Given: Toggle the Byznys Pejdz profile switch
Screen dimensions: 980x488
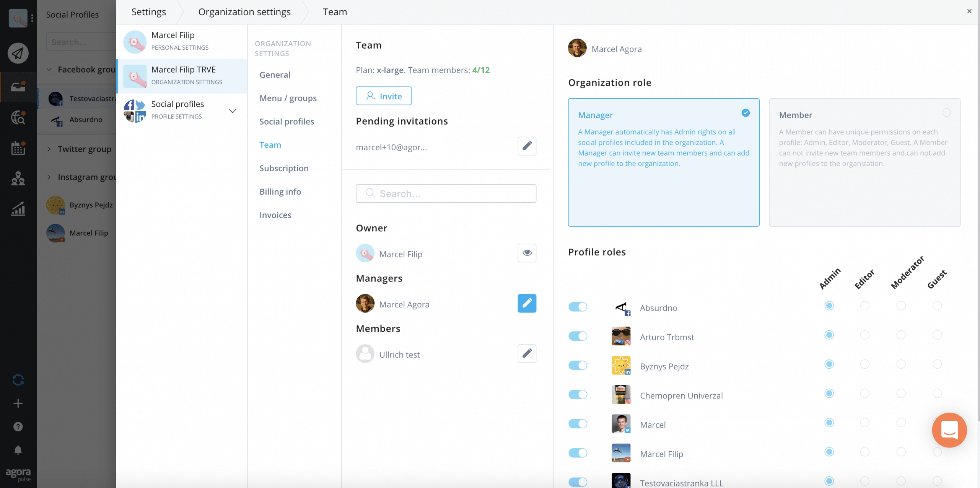Looking at the screenshot, I should (578, 365).
